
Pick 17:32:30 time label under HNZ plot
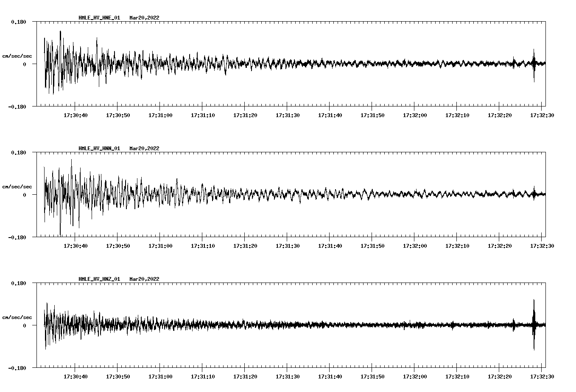pos(542,376)
